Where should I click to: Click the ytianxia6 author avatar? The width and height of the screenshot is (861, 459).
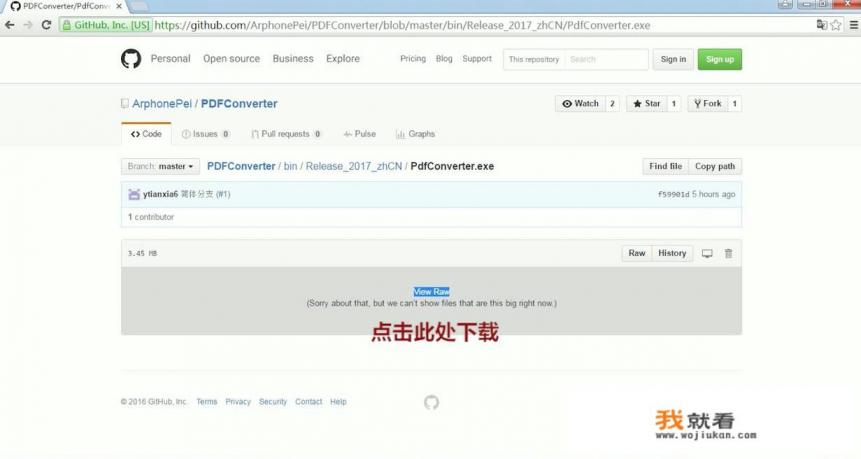tap(134, 194)
